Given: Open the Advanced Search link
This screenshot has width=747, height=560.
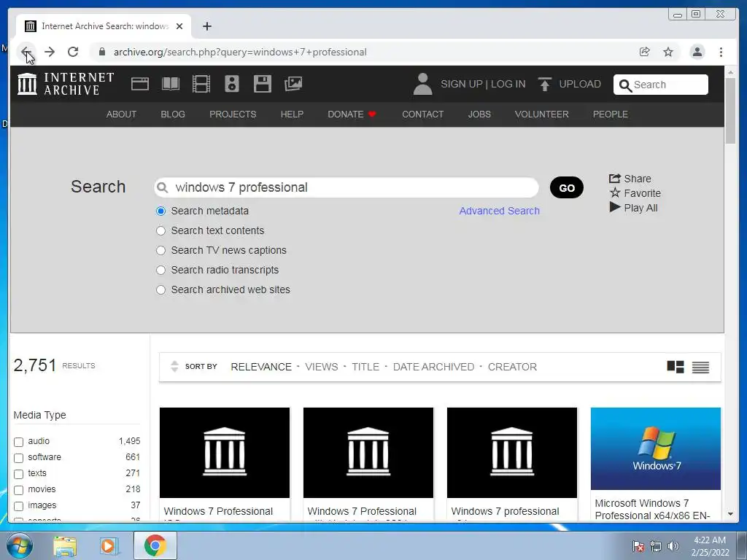Looking at the screenshot, I should point(499,211).
